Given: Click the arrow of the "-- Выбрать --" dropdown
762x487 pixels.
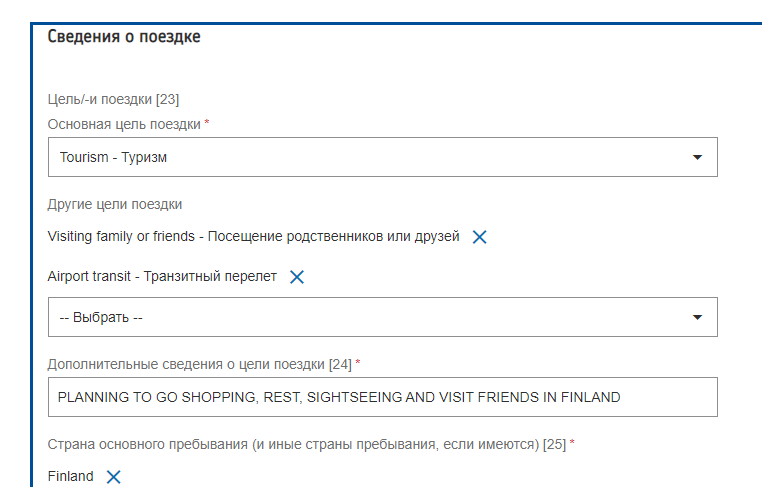Looking at the screenshot, I should click(698, 317).
